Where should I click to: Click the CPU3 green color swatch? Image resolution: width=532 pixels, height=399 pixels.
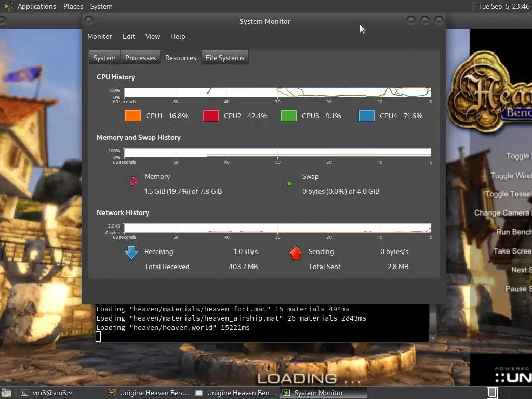[x=289, y=116]
